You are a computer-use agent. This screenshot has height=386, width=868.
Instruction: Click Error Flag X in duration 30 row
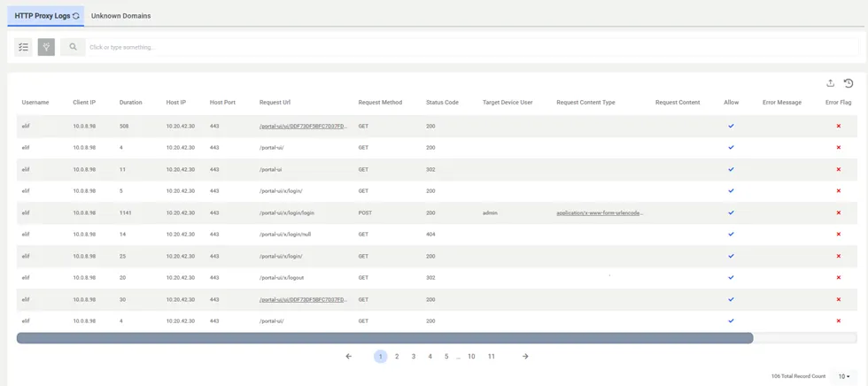[839, 299]
